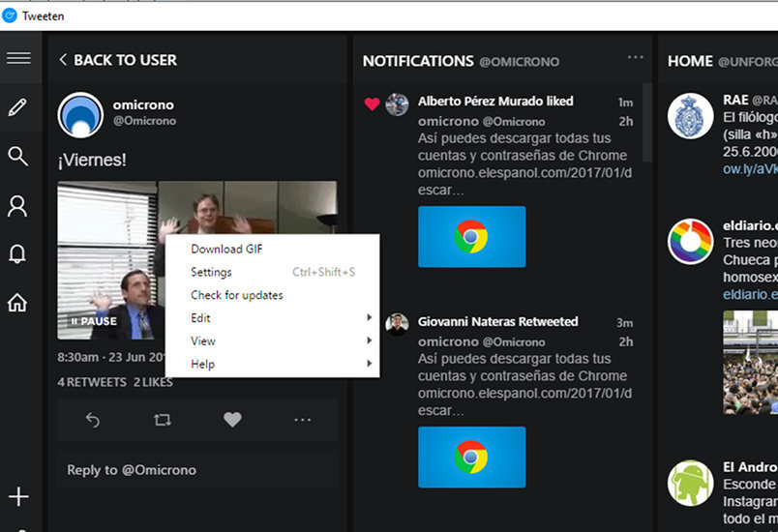Open notifications with the bell icon
The height and width of the screenshot is (532, 778).
[x=17, y=254]
